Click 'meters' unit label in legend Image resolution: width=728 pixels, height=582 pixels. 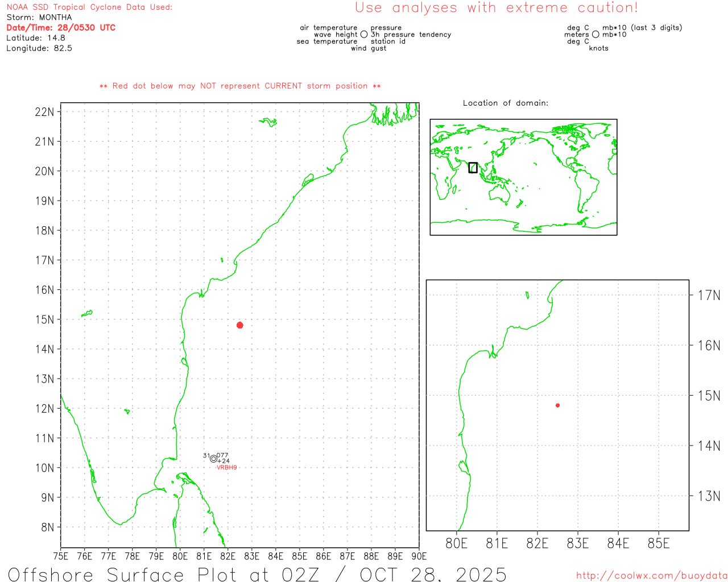point(577,35)
